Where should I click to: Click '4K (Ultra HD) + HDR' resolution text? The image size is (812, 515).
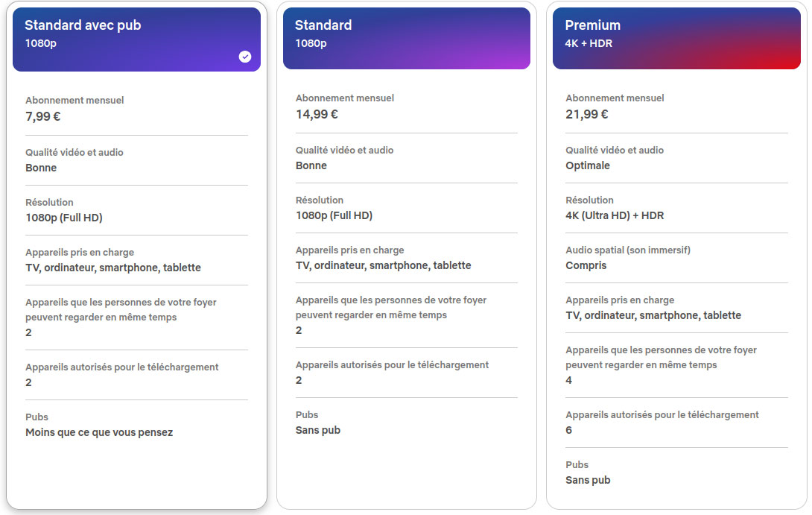(614, 215)
